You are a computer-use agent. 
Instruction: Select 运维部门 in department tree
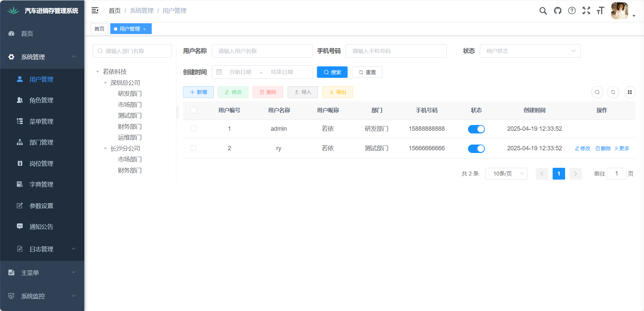[x=130, y=137]
